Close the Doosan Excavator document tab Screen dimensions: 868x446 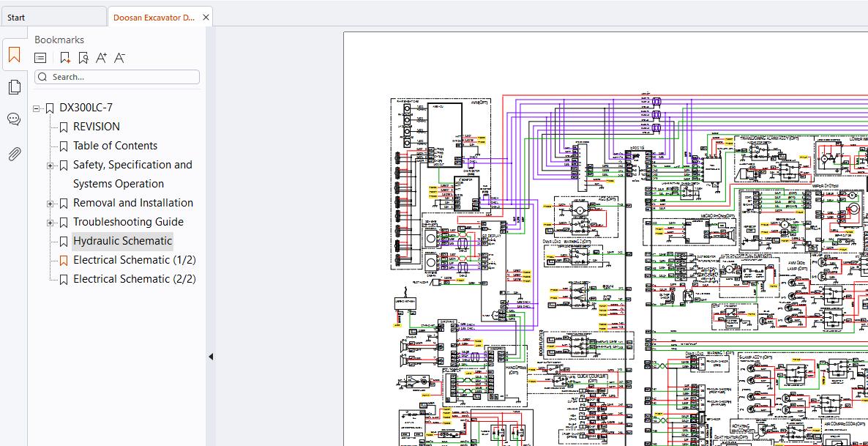206,17
